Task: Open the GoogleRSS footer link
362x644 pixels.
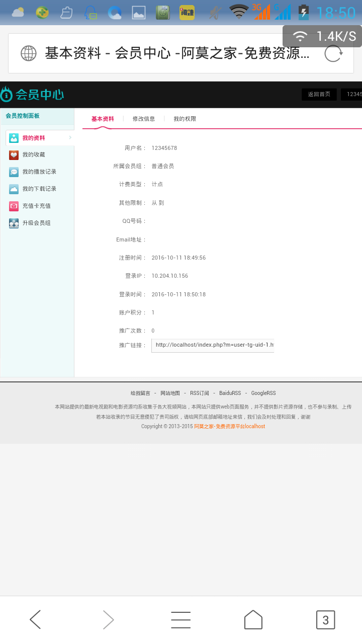Action: (x=263, y=393)
